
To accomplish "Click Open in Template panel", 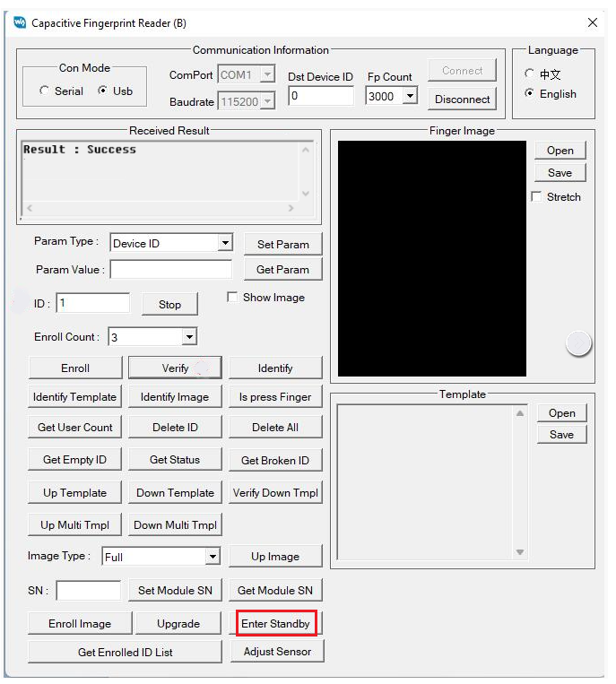I will [x=562, y=412].
